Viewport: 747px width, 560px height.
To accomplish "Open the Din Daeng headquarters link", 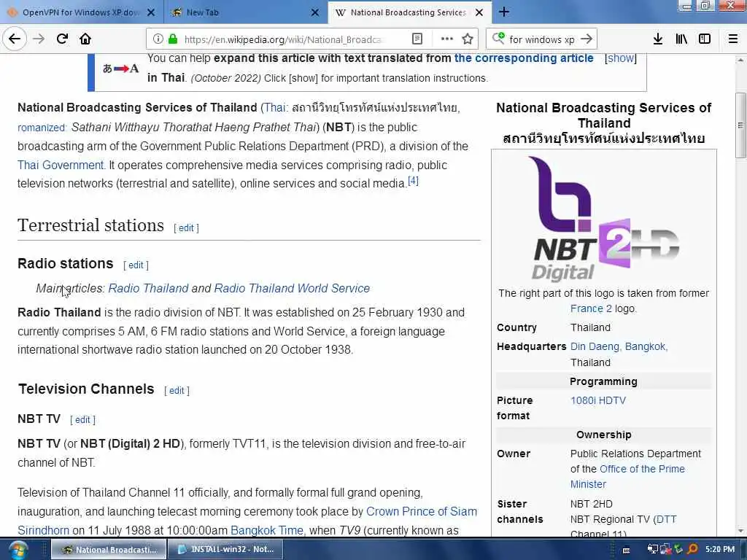I will [x=595, y=346].
